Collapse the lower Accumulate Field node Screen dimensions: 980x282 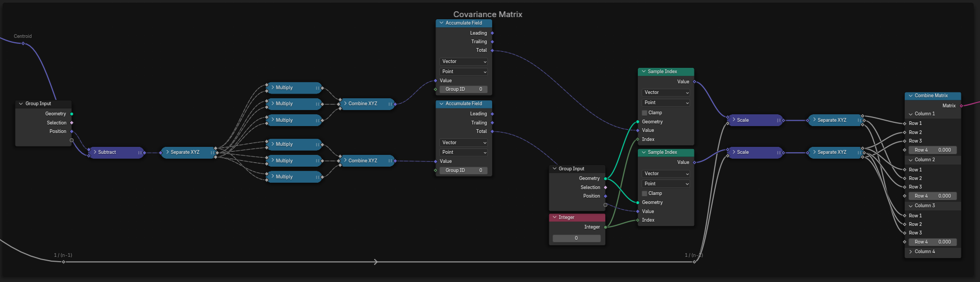click(441, 104)
